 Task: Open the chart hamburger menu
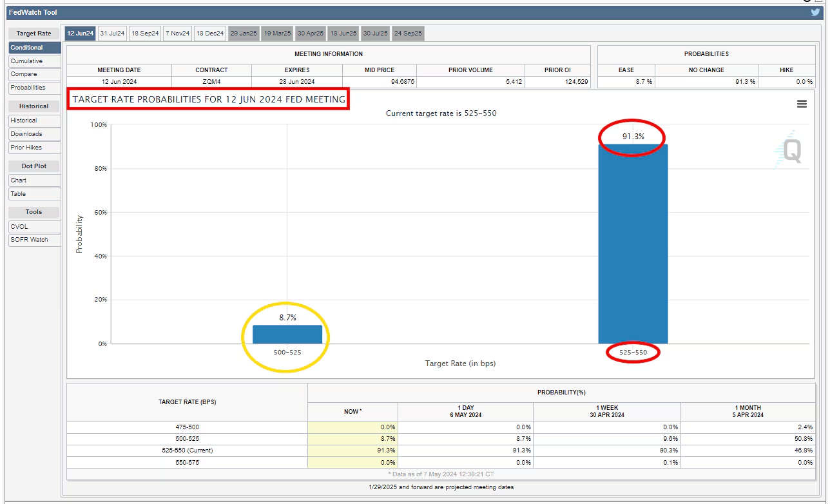(802, 104)
